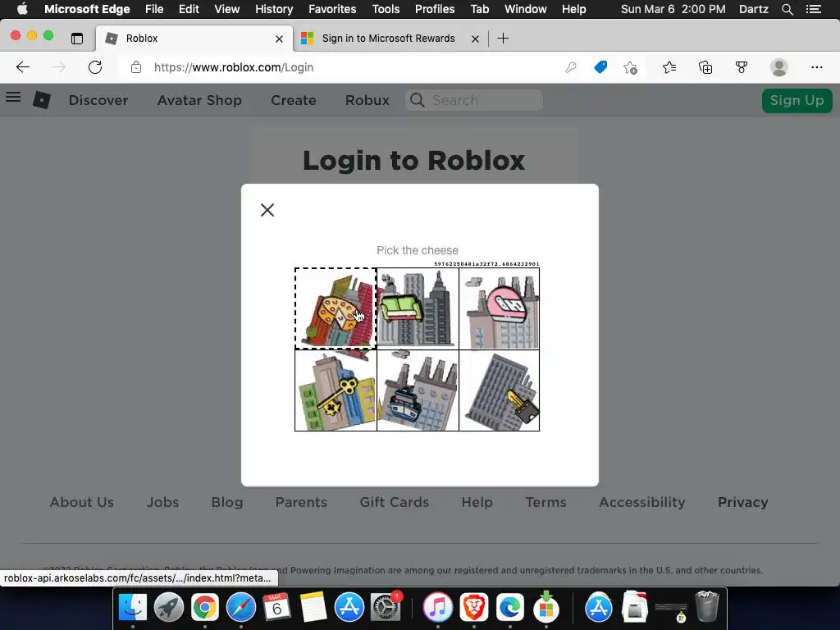Open the Profiles menu

435,9
